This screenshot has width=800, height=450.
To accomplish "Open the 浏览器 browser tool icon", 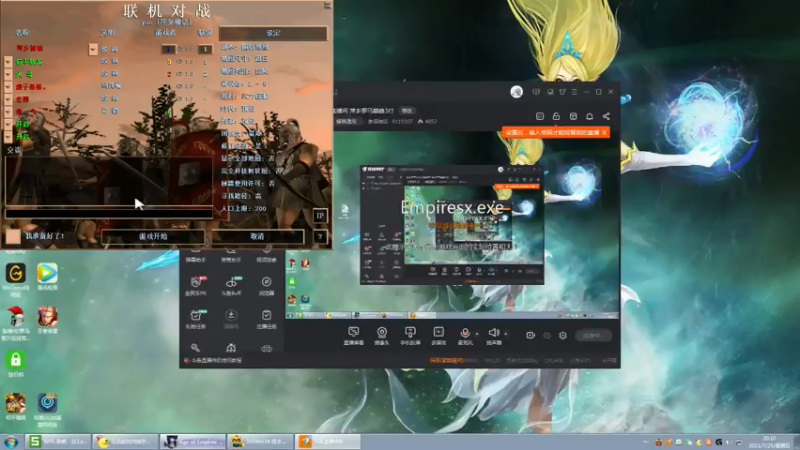I will point(266,286).
